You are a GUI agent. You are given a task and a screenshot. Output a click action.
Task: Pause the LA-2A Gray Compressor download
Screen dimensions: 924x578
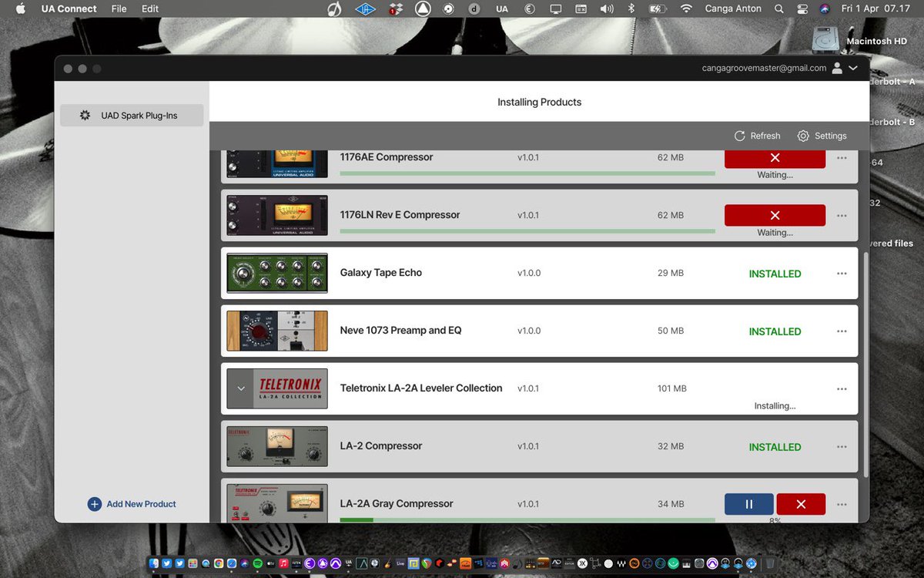click(748, 504)
